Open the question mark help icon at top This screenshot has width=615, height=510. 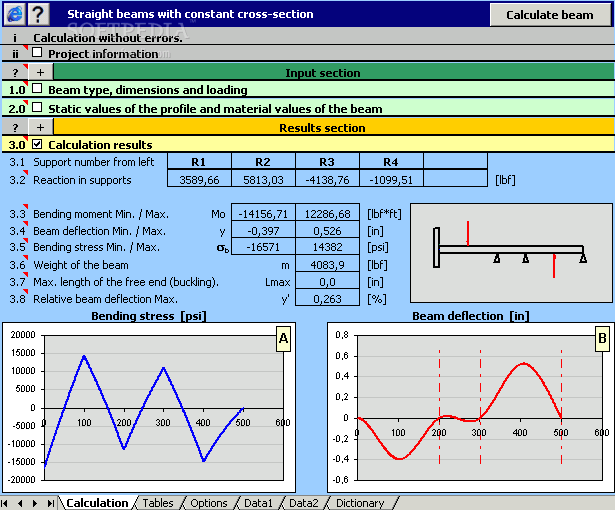tap(38, 14)
